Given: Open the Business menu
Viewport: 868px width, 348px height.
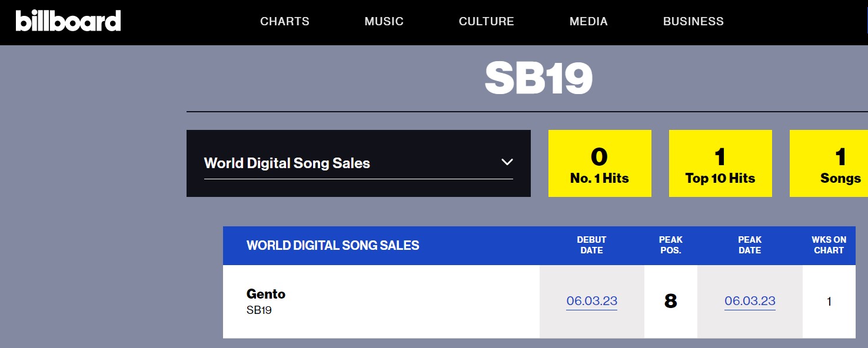Looking at the screenshot, I should [x=693, y=22].
